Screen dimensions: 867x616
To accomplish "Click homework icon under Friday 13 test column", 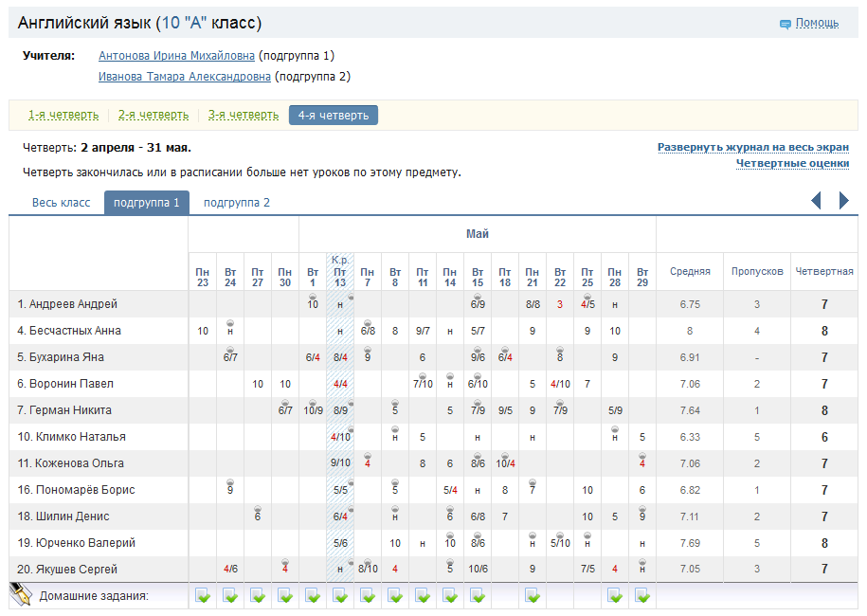I will (340, 596).
